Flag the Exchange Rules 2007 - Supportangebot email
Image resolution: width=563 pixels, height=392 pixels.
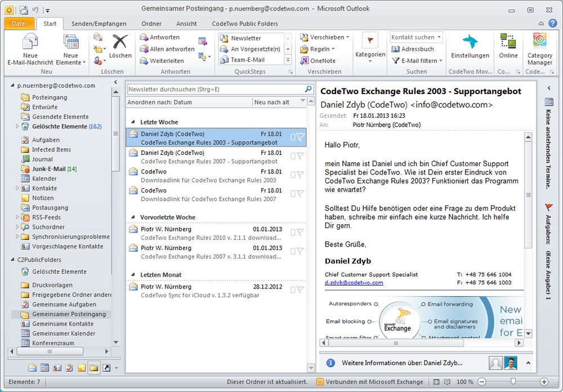point(301,156)
